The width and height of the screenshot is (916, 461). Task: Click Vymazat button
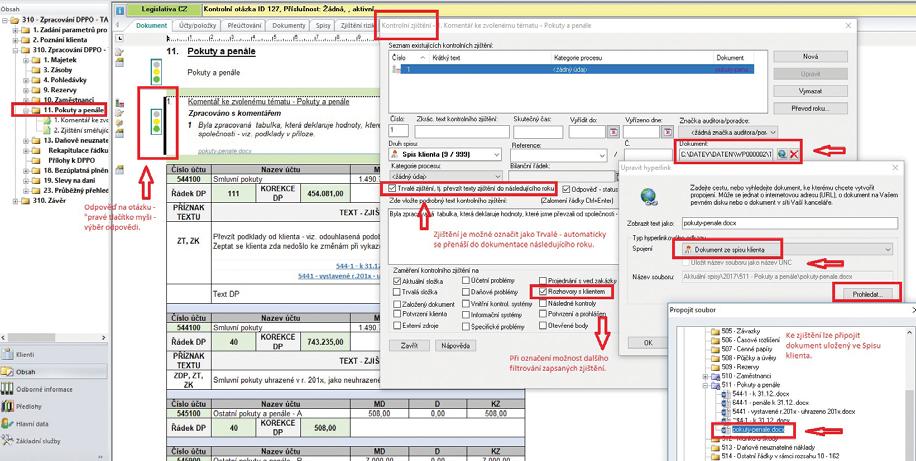[810, 91]
